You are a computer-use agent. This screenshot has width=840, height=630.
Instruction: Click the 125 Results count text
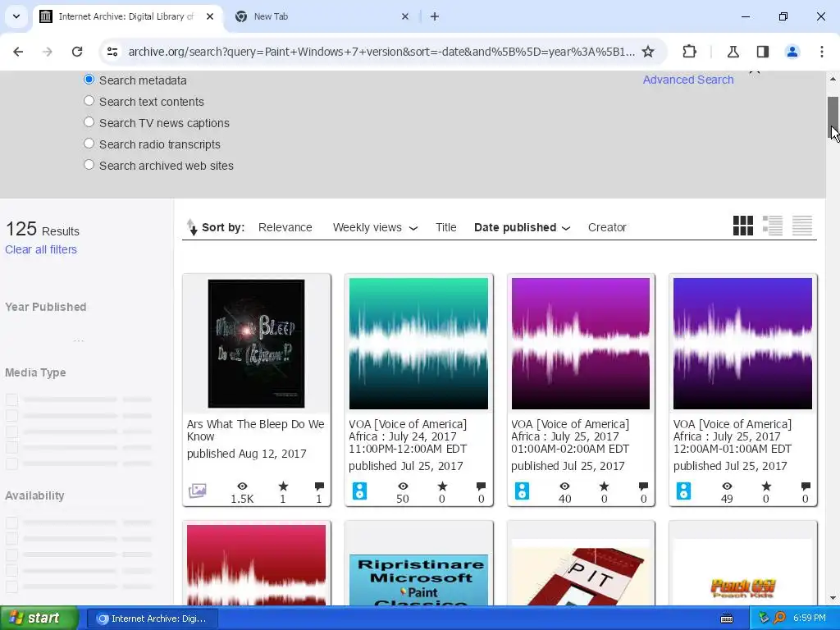tap(43, 230)
